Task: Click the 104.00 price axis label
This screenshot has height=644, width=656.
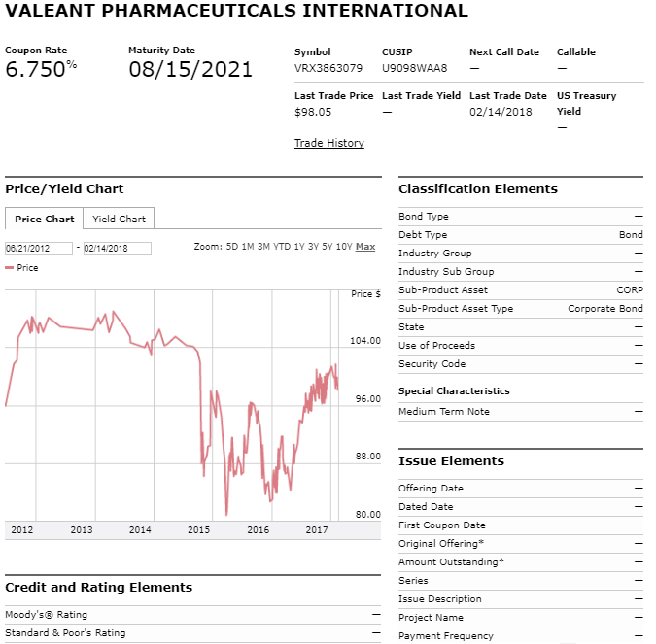Action: click(x=365, y=341)
